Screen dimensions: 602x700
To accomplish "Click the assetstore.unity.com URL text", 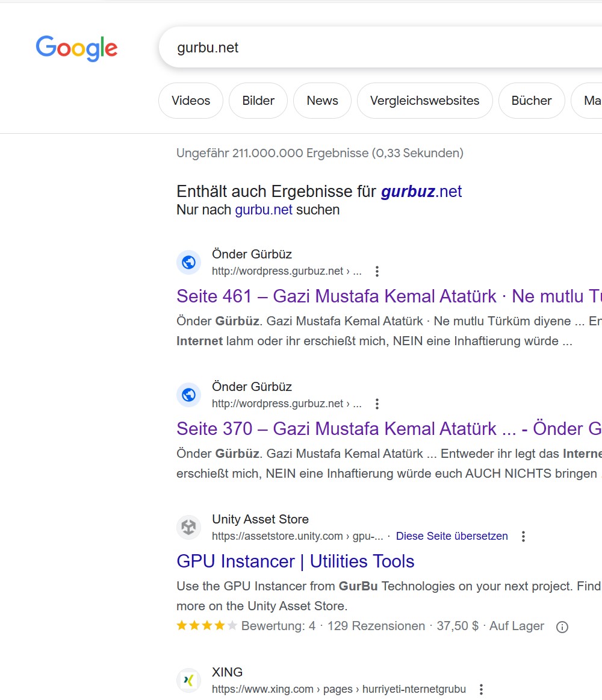I will point(297,536).
